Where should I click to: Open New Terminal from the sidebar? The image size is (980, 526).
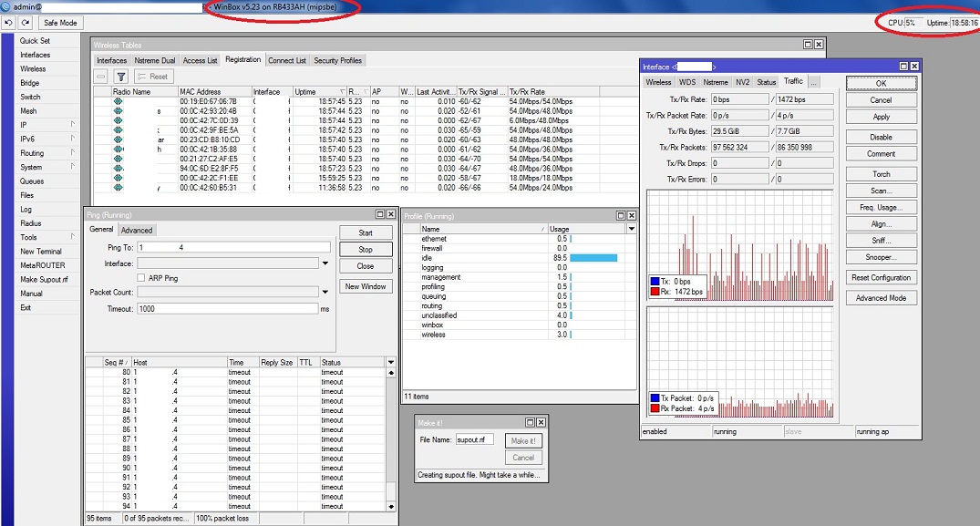41,251
